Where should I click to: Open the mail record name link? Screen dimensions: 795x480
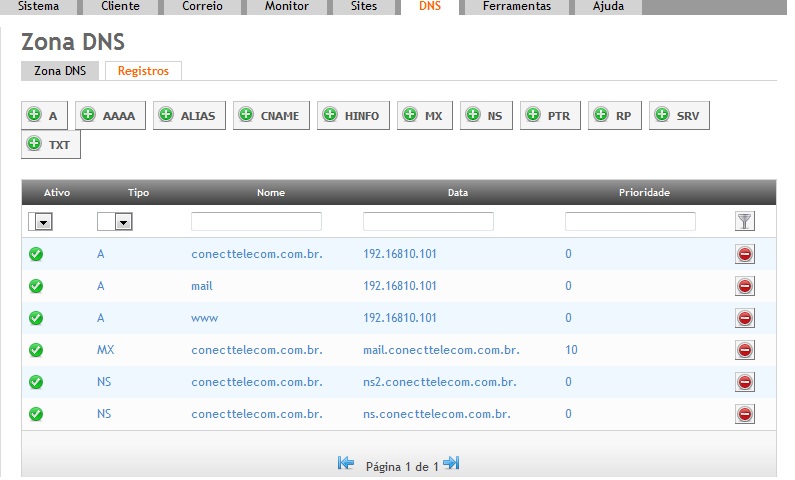202,286
